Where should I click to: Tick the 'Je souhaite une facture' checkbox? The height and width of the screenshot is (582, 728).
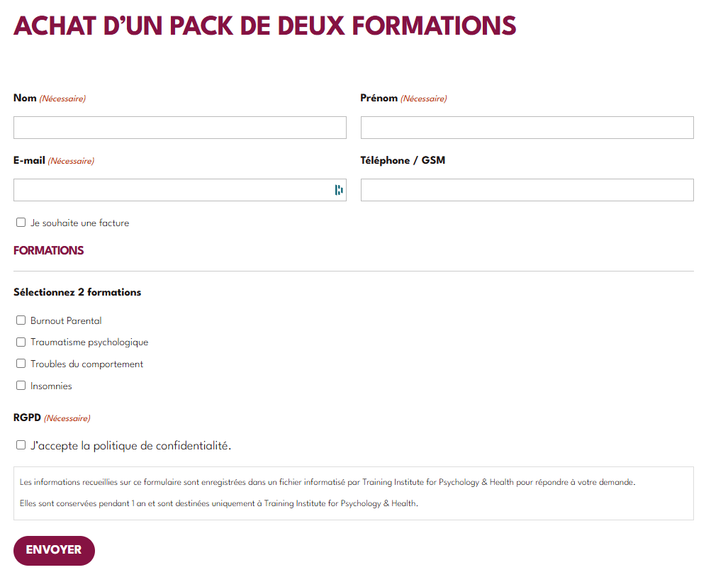(21, 223)
